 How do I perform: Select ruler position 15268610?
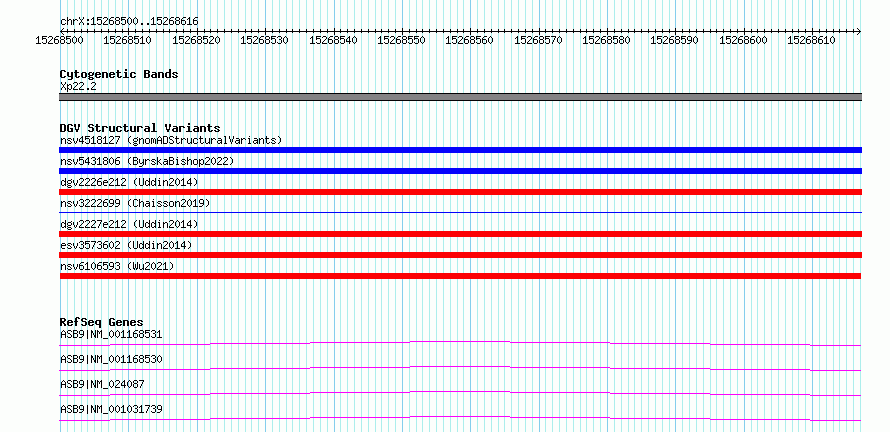click(x=812, y=40)
